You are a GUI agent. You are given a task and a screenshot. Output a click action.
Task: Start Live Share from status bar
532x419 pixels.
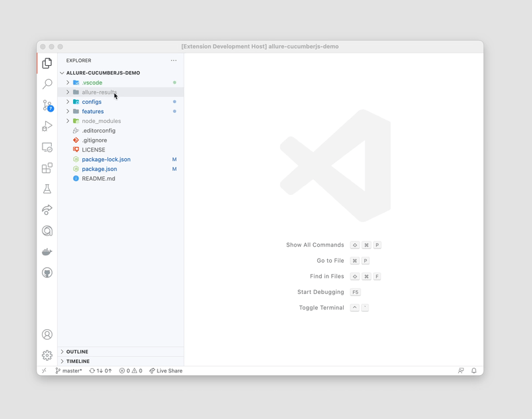[x=166, y=371]
